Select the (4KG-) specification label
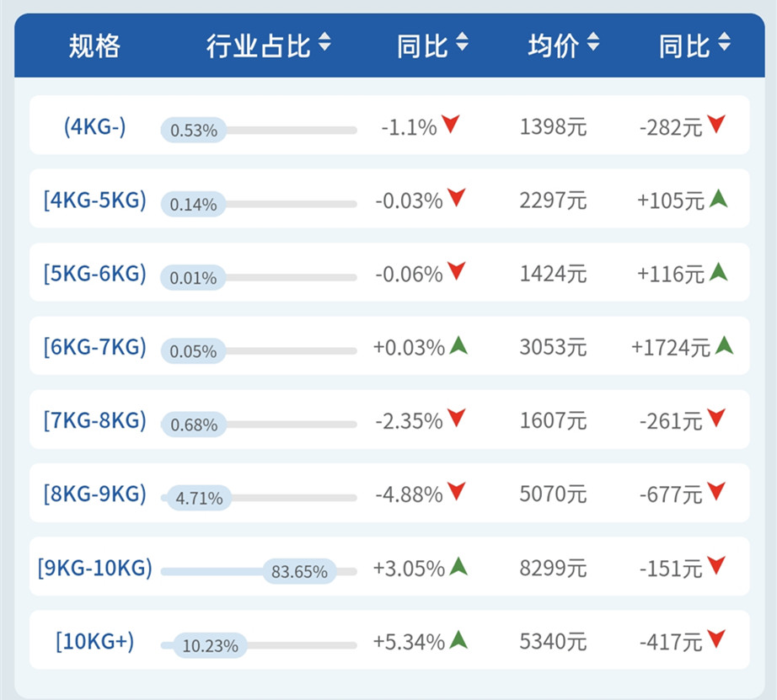 click(94, 126)
